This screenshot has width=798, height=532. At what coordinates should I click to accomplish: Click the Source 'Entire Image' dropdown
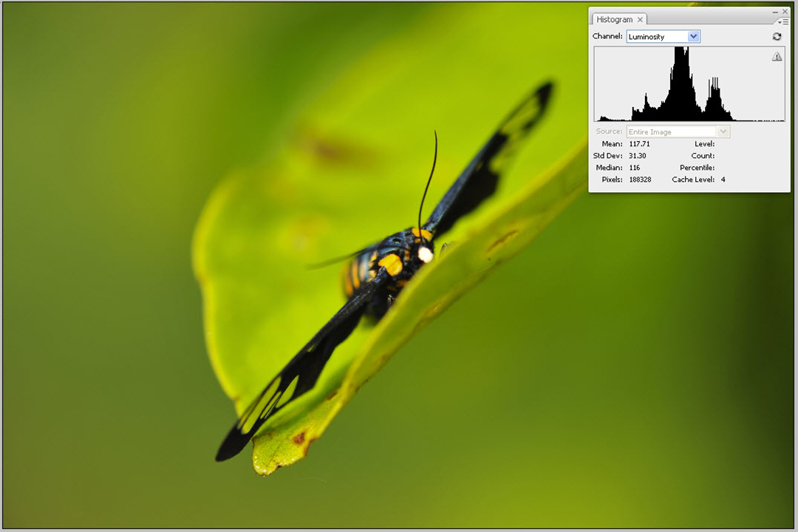(x=678, y=132)
